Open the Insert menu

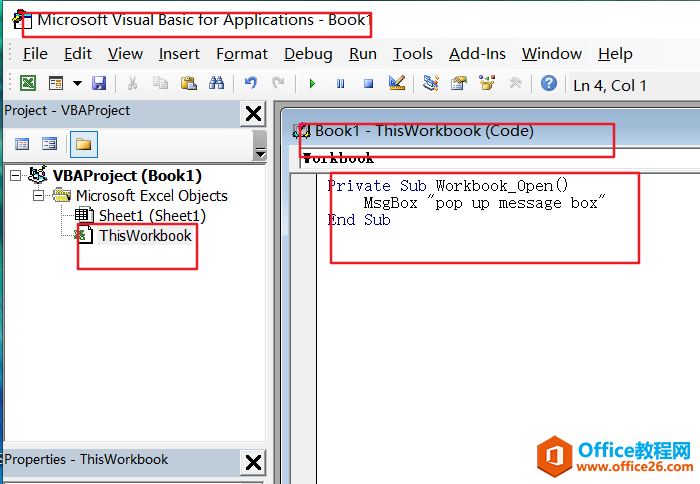click(179, 54)
